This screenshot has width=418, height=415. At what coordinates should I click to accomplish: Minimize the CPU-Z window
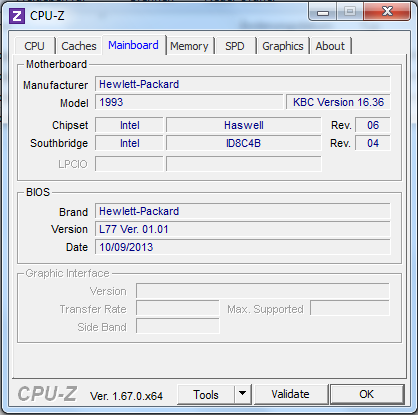tap(323, 13)
